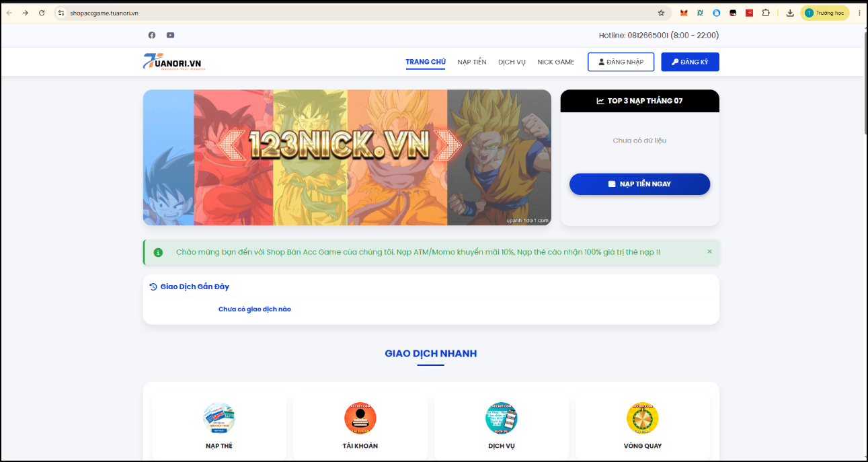
Task: Open the Facebook icon link
Action: click(152, 35)
